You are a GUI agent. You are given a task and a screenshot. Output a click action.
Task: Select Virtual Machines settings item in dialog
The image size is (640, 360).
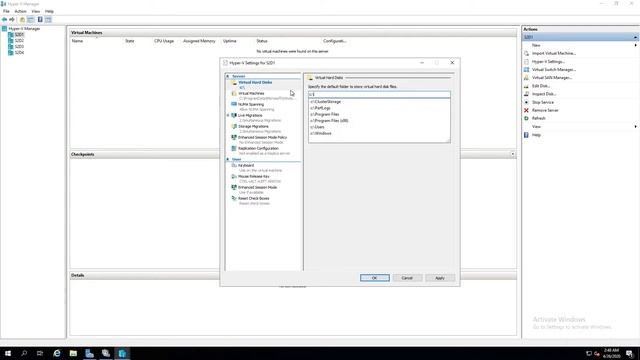[x=251, y=93]
